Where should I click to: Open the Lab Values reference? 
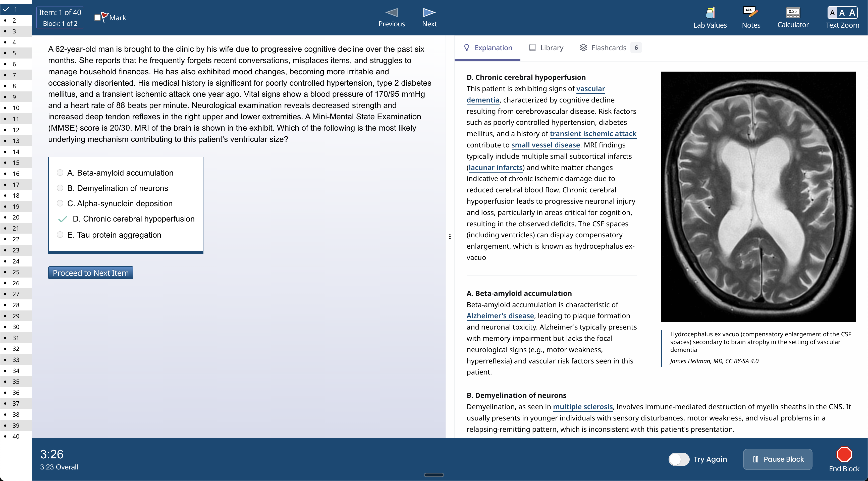(710, 18)
